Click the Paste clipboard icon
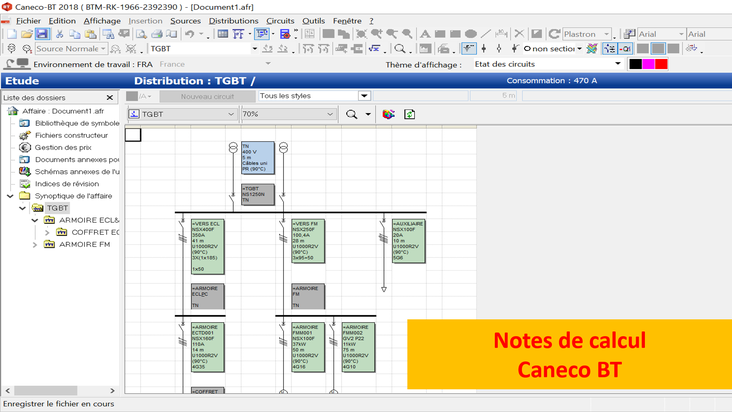732x412 pixels. coord(91,34)
